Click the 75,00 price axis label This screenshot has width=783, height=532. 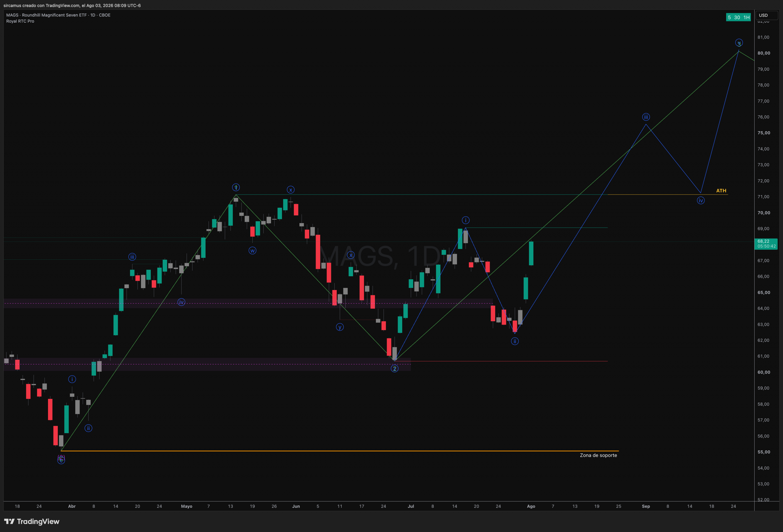[x=764, y=133]
